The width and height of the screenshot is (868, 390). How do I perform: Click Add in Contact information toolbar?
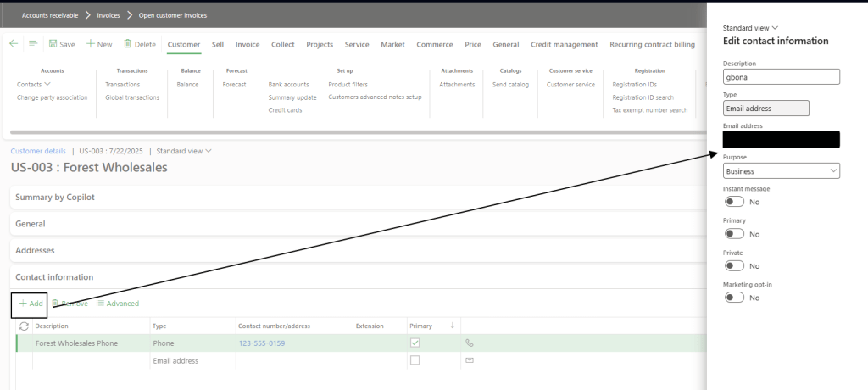click(30, 304)
